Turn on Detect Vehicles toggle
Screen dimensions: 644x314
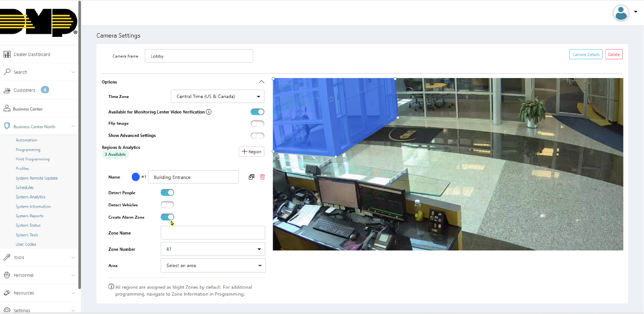pyautogui.click(x=167, y=205)
